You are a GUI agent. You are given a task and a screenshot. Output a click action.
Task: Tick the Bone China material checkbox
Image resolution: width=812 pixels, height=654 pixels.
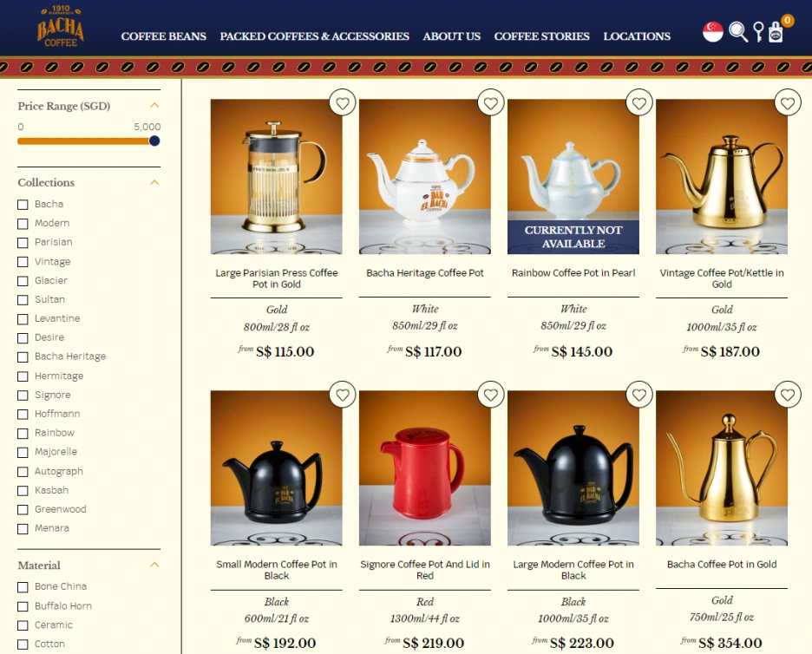pyautogui.click(x=23, y=586)
